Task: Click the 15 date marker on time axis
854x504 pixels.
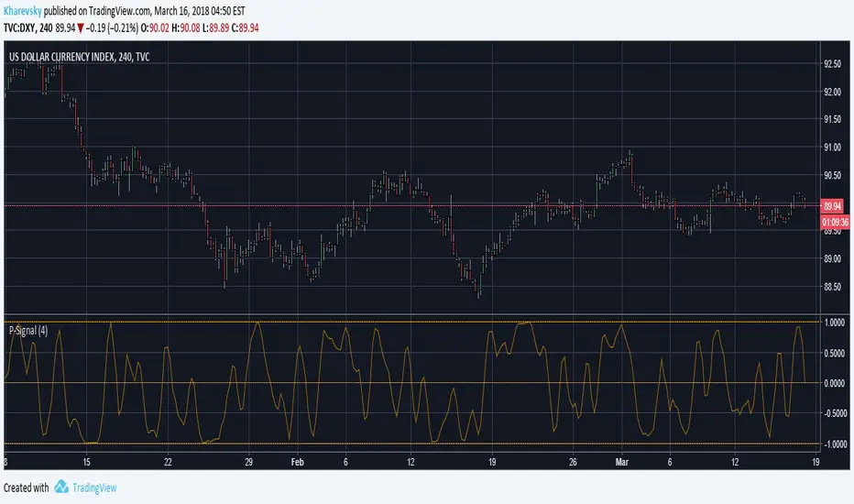Action: coord(87,462)
